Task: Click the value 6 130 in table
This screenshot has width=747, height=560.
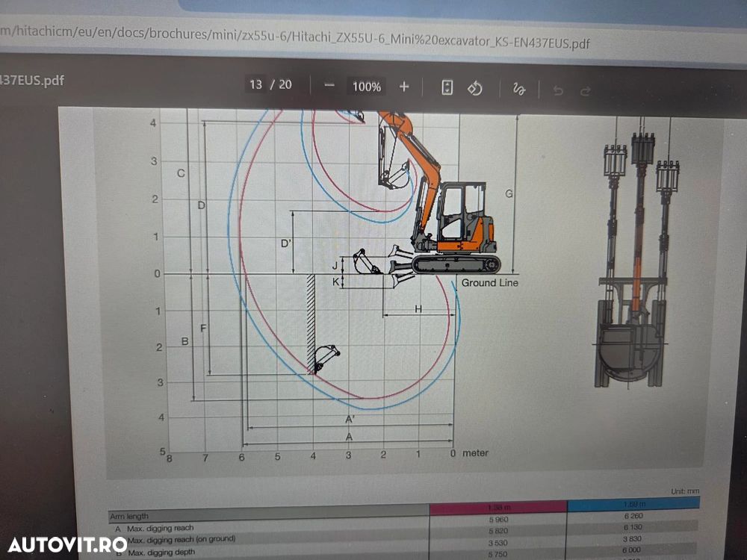Action: point(633,527)
